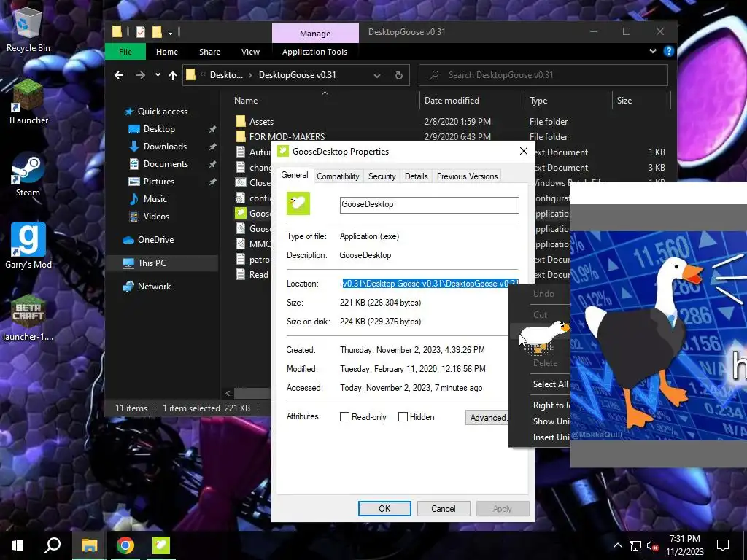Select the Manage contextual tab
Screen dimensions: 747x560
315,34
